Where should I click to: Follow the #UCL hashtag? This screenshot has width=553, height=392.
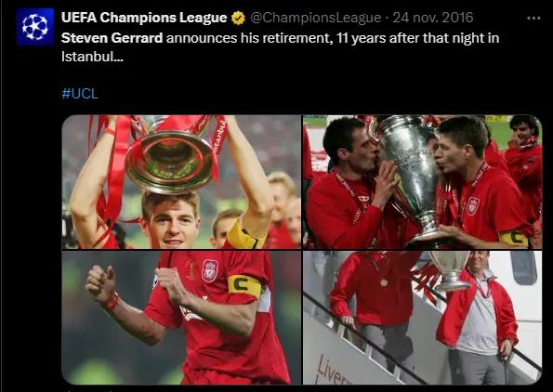point(80,94)
